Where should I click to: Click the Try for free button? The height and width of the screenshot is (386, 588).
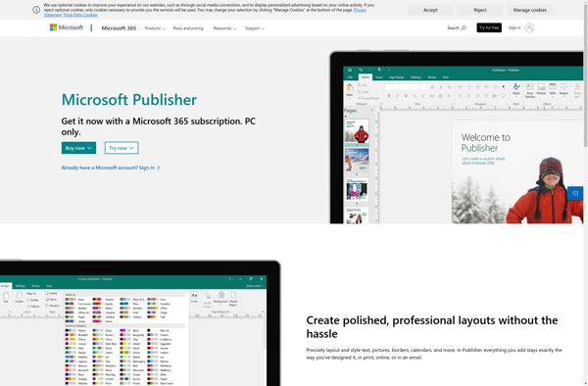(489, 27)
